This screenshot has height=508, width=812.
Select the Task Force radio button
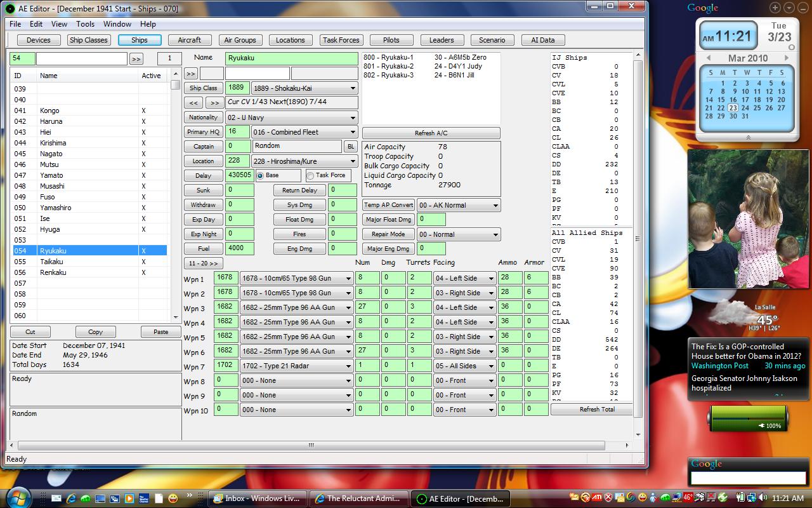[310, 175]
